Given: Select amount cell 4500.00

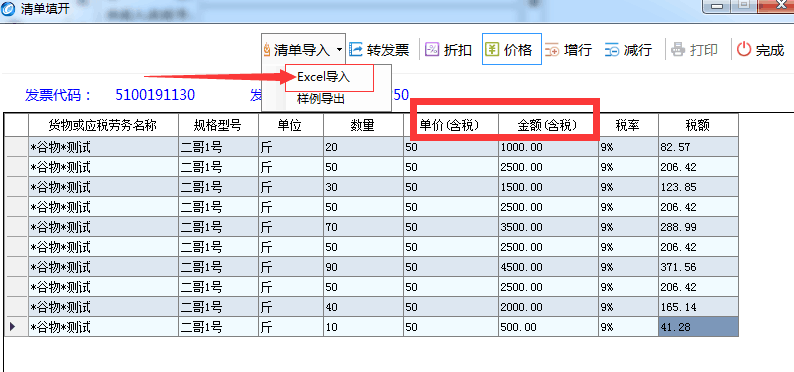Looking at the screenshot, I should (x=548, y=267).
